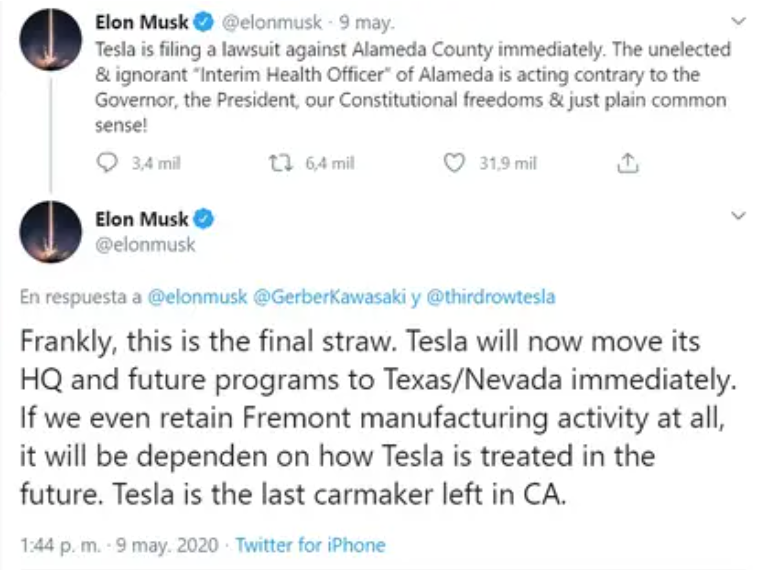Click verified badge in first tweet header
758x570 pixels.
[200, 19]
